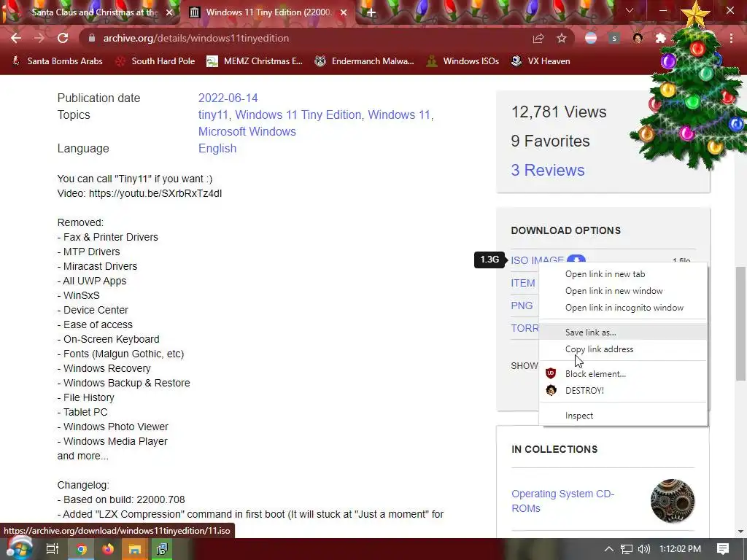Open network status tray icon
Viewport: 747px width, 560px height.
pos(627,549)
